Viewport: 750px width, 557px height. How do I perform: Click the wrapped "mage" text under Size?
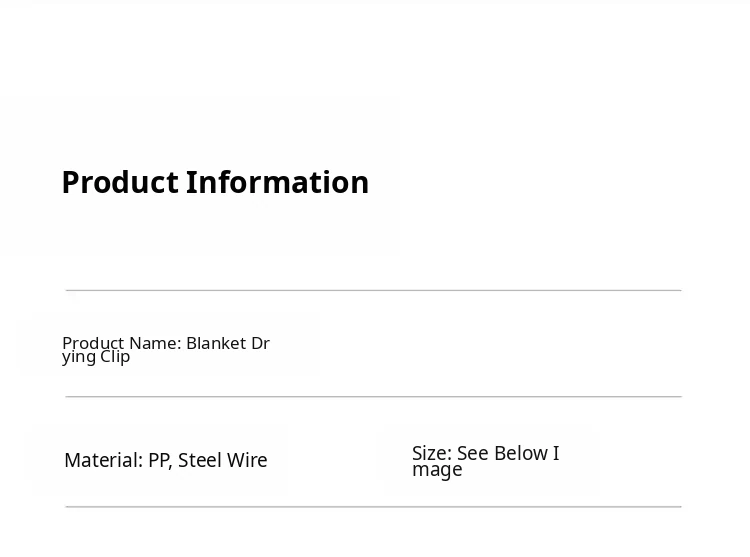pyautogui.click(x=437, y=470)
